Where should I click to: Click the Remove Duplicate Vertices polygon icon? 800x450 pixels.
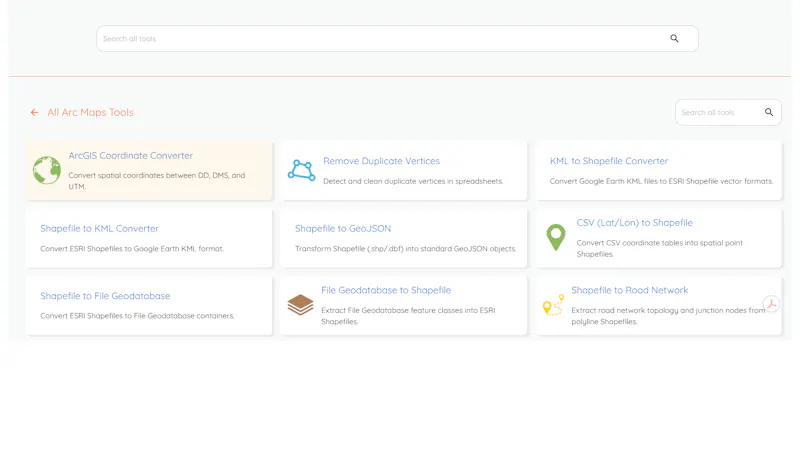pos(302,170)
